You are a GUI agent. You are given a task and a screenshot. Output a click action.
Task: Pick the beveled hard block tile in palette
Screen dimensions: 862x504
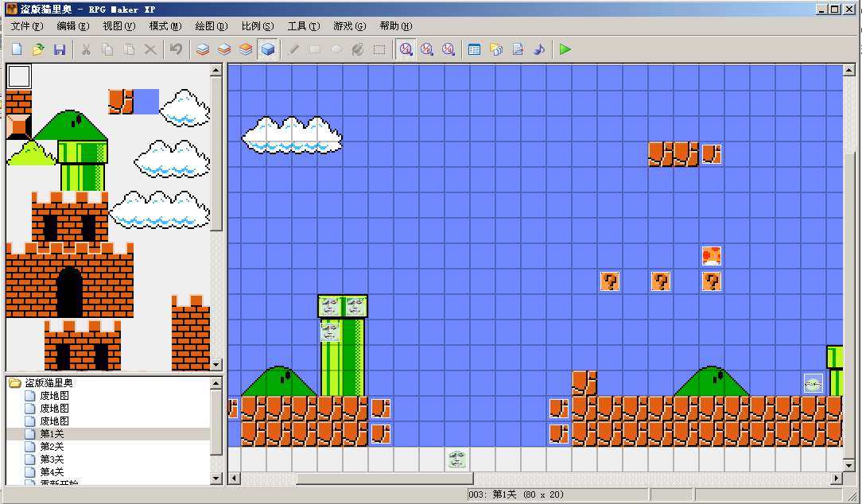19,127
